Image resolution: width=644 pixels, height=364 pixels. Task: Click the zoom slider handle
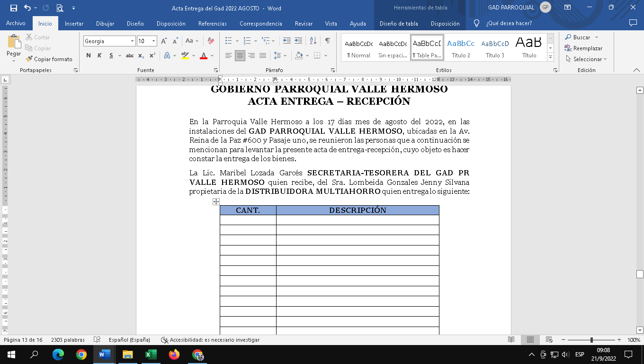click(x=591, y=340)
